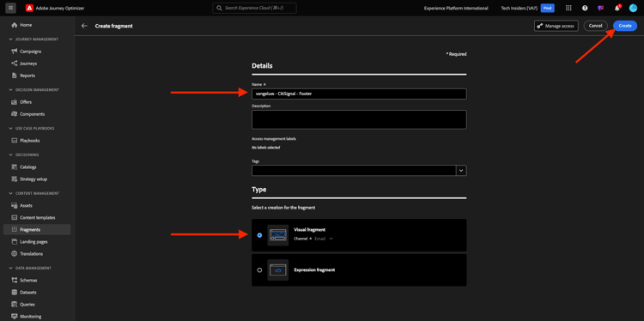Click the Monitoring icon
This screenshot has width=644, height=321.
pos(15,317)
